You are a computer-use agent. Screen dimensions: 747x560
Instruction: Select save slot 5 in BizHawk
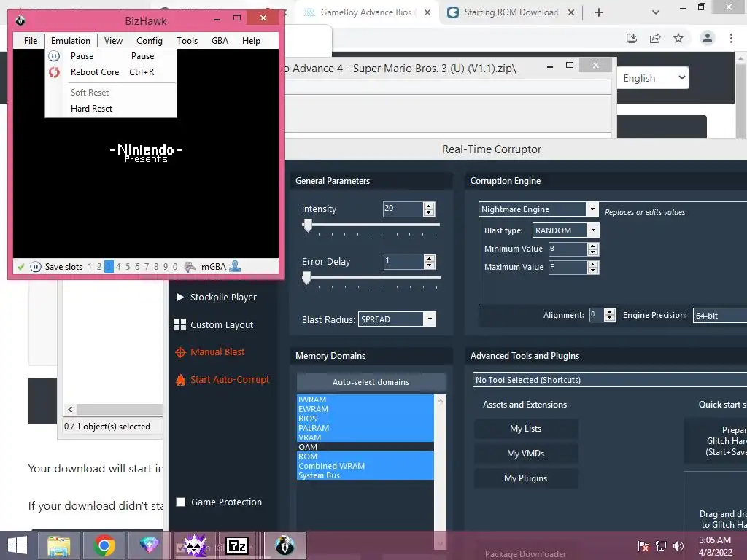click(128, 267)
